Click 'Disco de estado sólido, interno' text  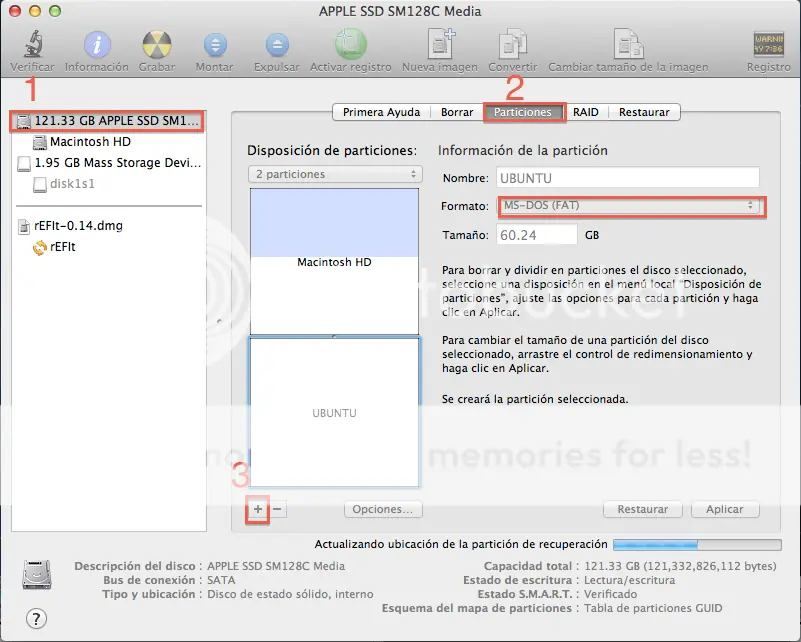(x=290, y=594)
